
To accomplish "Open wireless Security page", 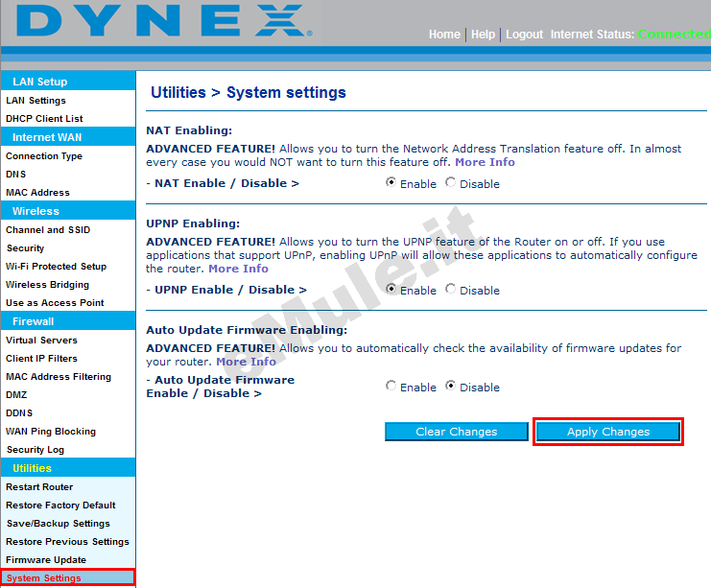I will (25, 248).
